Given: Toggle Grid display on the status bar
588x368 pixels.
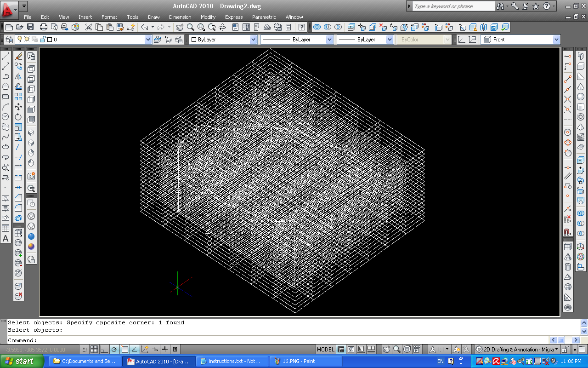Looking at the screenshot, I should [94, 349].
